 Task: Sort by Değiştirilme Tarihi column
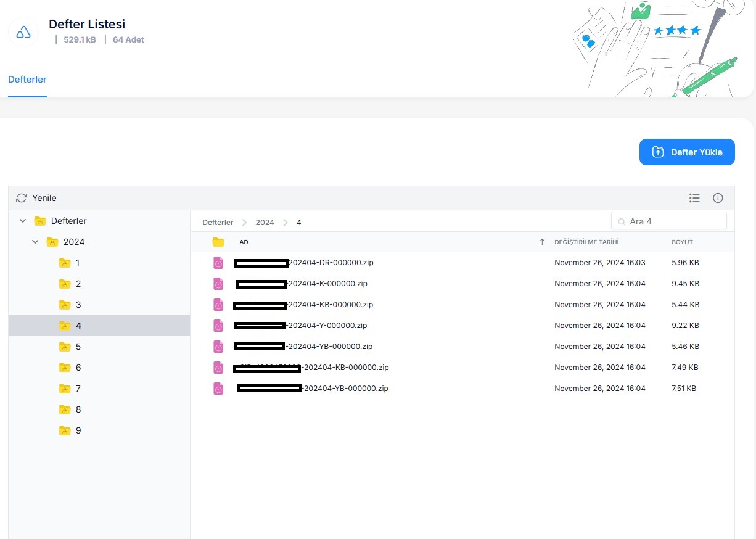(x=586, y=242)
